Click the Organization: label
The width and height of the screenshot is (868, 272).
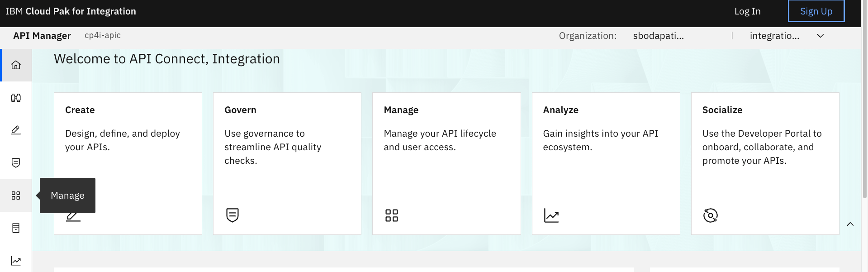coord(588,36)
